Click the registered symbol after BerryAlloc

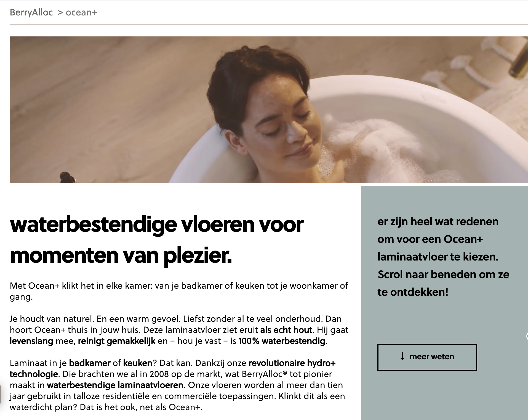point(285,373)
